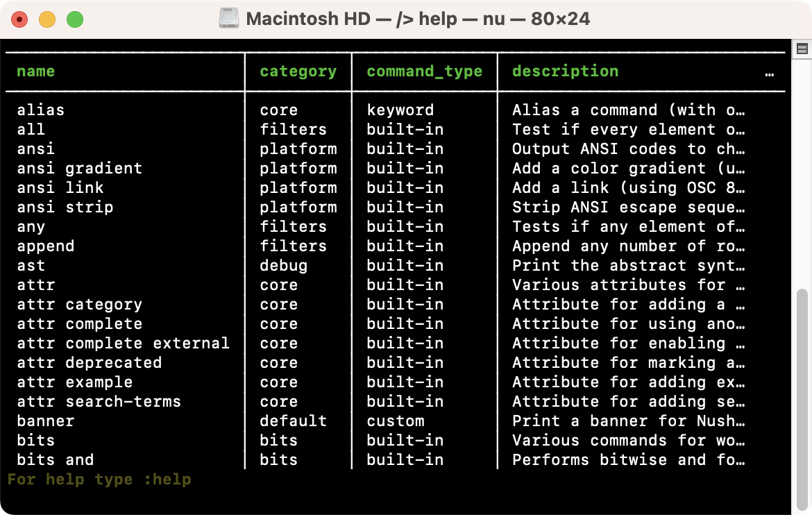Maximize the window with the green button
The width and height of the screenshot is (812, 515).
coord(75,19)
